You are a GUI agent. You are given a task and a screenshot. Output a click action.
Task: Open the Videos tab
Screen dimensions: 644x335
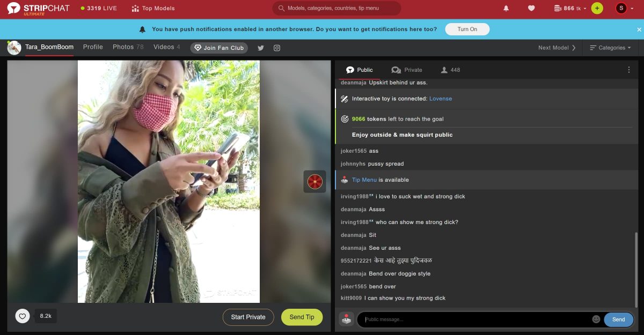pos(167,47)
